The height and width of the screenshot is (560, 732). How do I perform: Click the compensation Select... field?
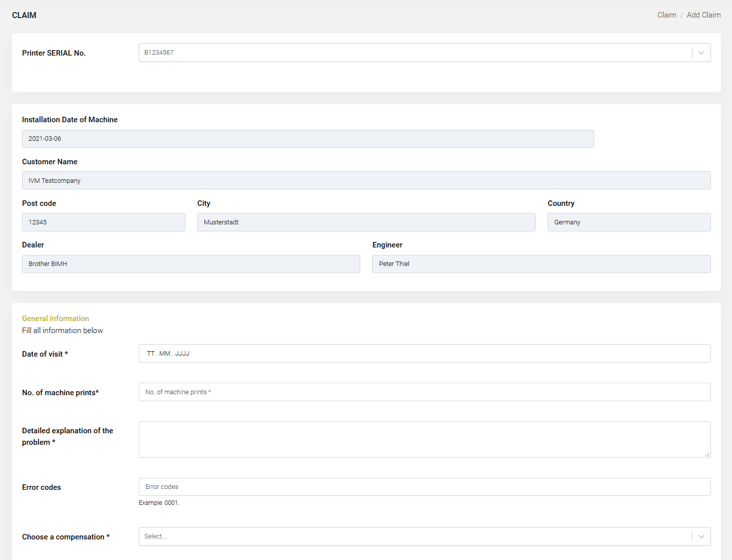[x=415, y=536]
